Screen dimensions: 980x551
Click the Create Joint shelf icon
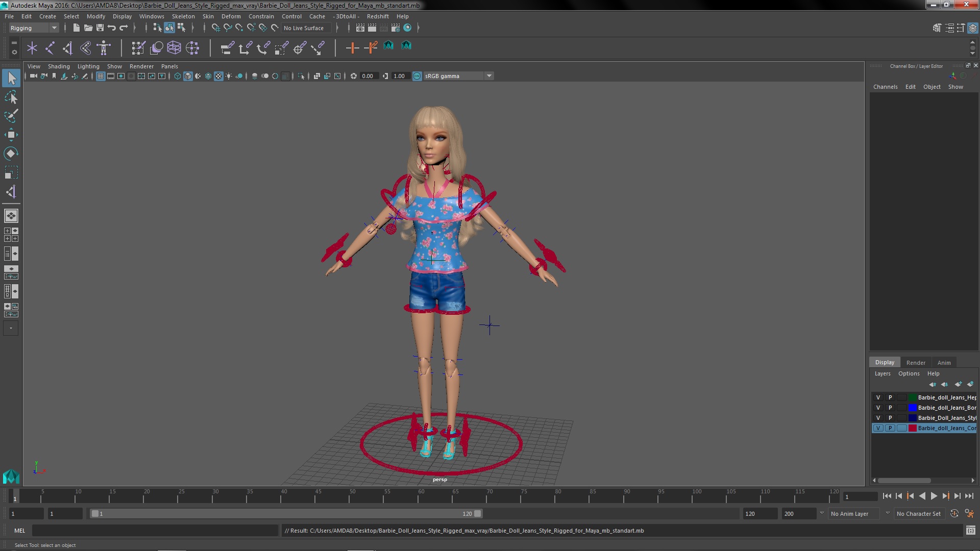(50, 48)
